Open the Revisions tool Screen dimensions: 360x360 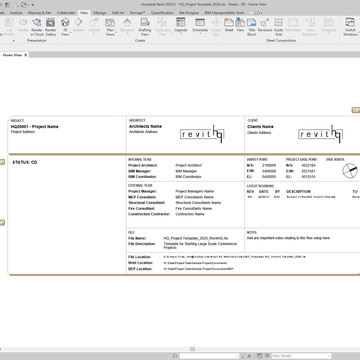tap(265, 25)
